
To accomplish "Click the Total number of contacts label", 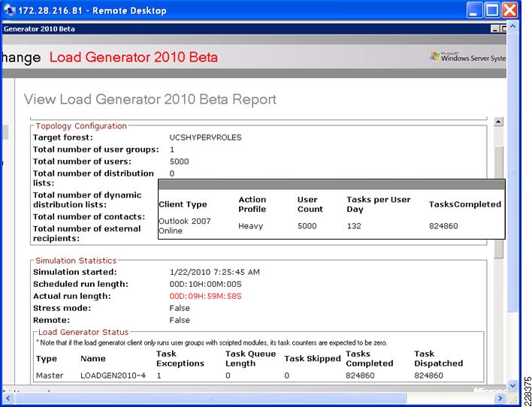I will pos(89,217).
